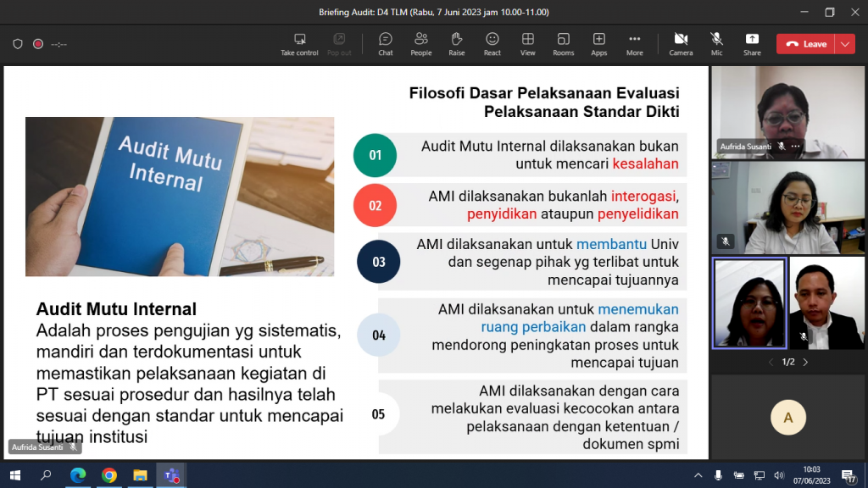Unmute the Mic
This screenshot has width=868, height=488.
click(x=716, y=43)
